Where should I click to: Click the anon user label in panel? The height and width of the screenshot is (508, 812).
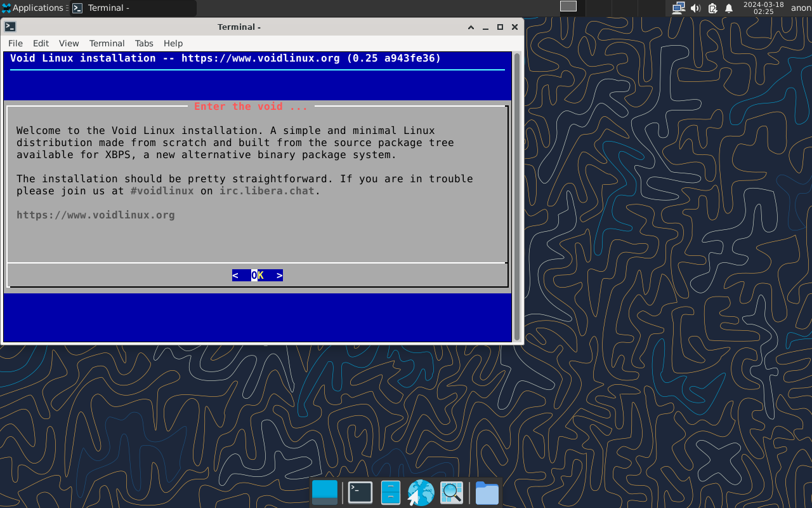click(x=801, y=8)
